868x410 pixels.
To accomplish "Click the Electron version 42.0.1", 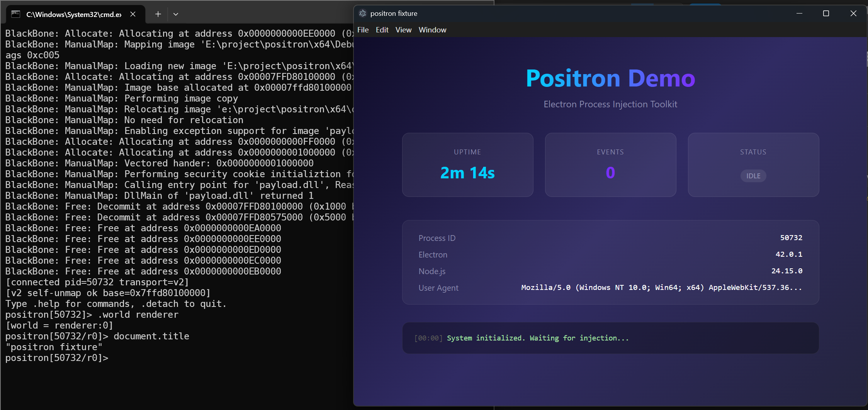I will 789,254.
